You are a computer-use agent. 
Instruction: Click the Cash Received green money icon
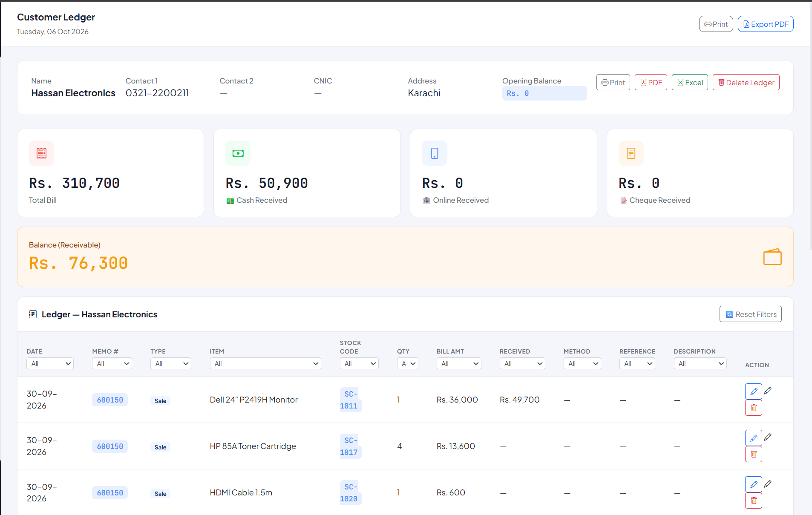pos(238,153)
